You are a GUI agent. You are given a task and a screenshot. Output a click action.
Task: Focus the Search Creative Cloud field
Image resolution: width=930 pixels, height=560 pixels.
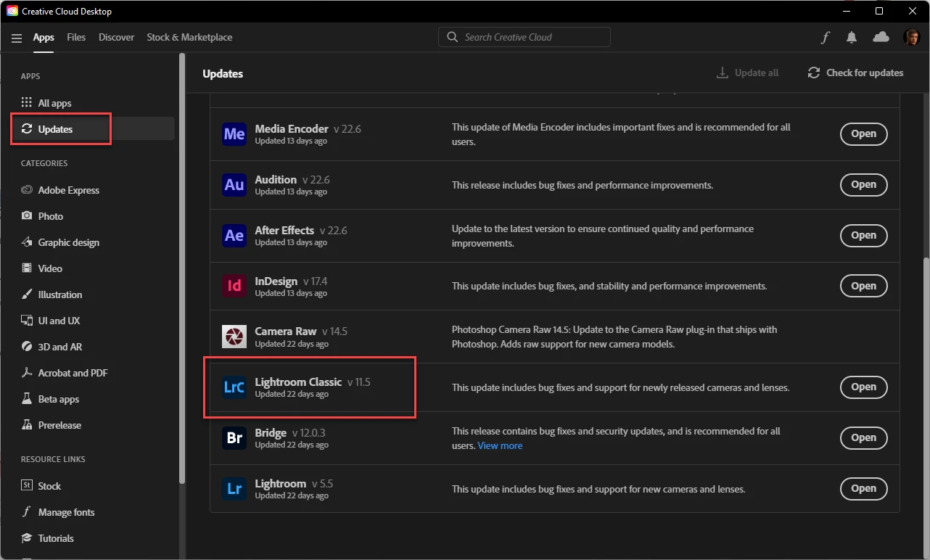coord(524,37)
